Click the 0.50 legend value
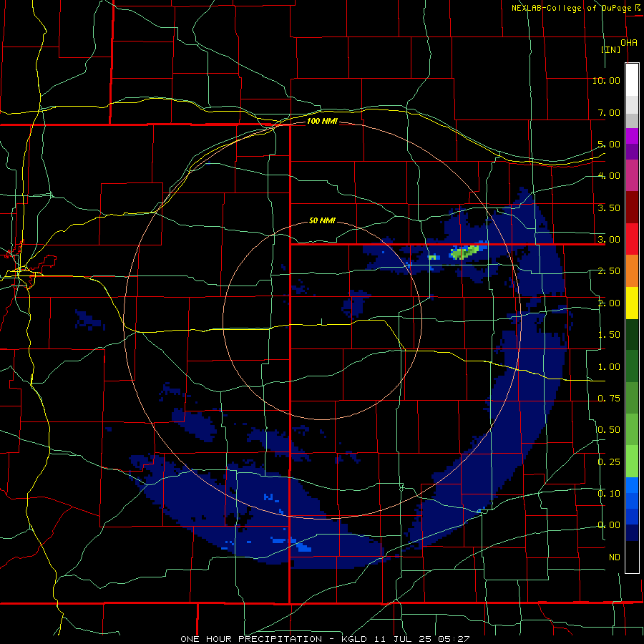This screenshot has width=644, height=644. click(x=609, y=430)
